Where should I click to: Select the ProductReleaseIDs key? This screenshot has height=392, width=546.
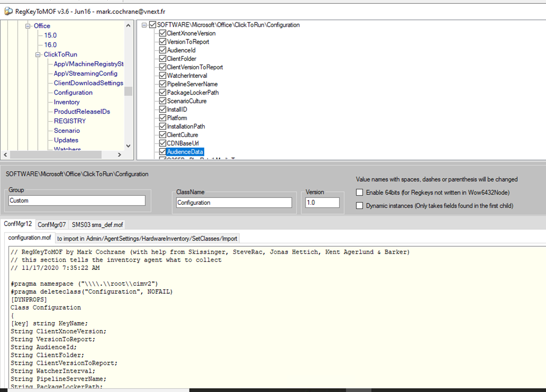pos(82,111)
